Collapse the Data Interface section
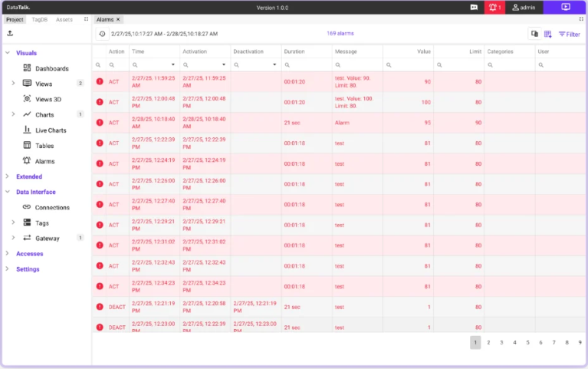This screenshot has width=588, height=369. click(x=8, y=192)
